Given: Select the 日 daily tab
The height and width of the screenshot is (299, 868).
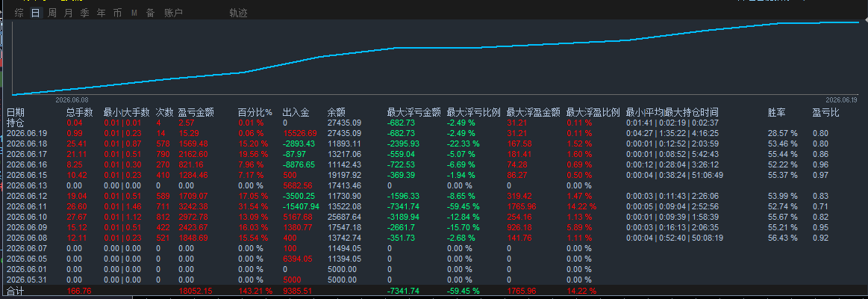Looking at the screenshot, I should pyautogui.click(x=36, y=13).
